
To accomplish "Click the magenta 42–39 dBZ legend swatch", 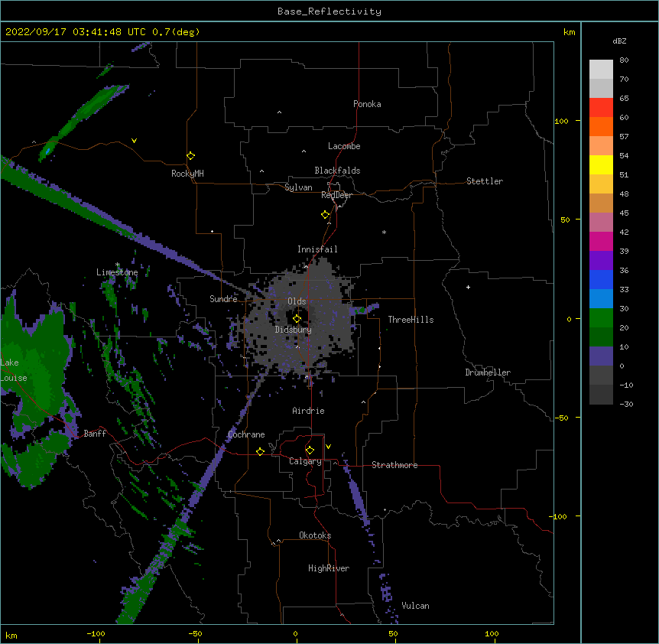I will (601, 241).
